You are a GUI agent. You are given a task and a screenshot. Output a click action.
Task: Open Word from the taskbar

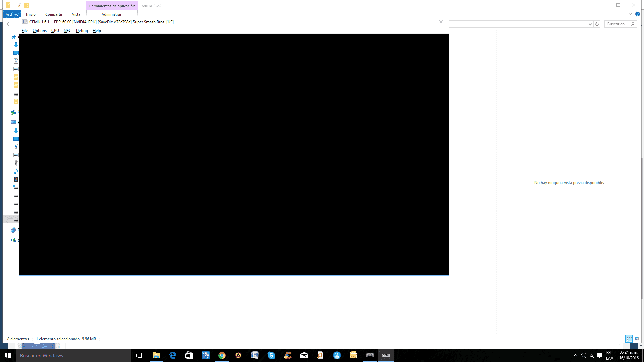coord(255,355)
